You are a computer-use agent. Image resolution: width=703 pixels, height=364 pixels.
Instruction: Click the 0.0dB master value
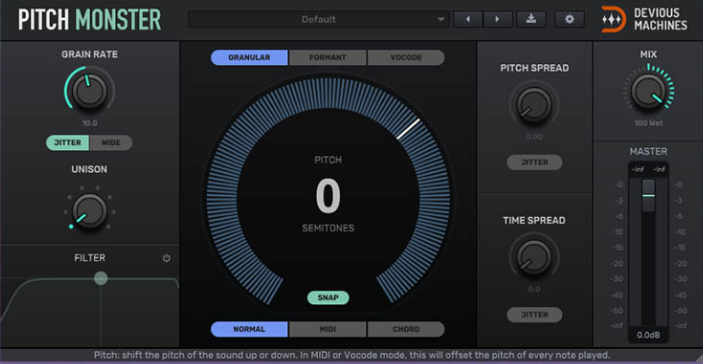click(648, 335)
